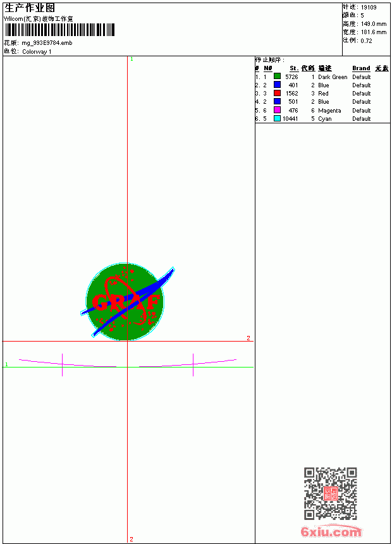
Task: Click the barcode under the studio name
Action: click(59, 30)
